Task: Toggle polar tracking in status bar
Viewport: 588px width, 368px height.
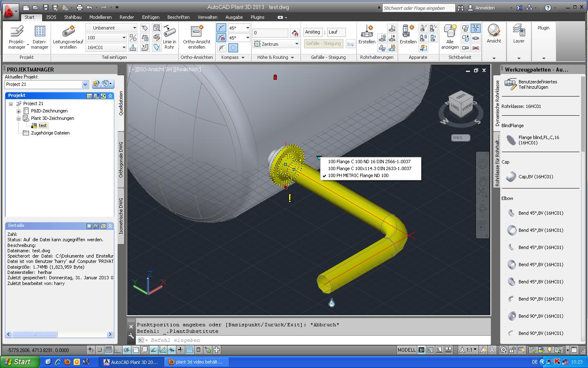Action: pyautogui.click(x=127, y=350)
